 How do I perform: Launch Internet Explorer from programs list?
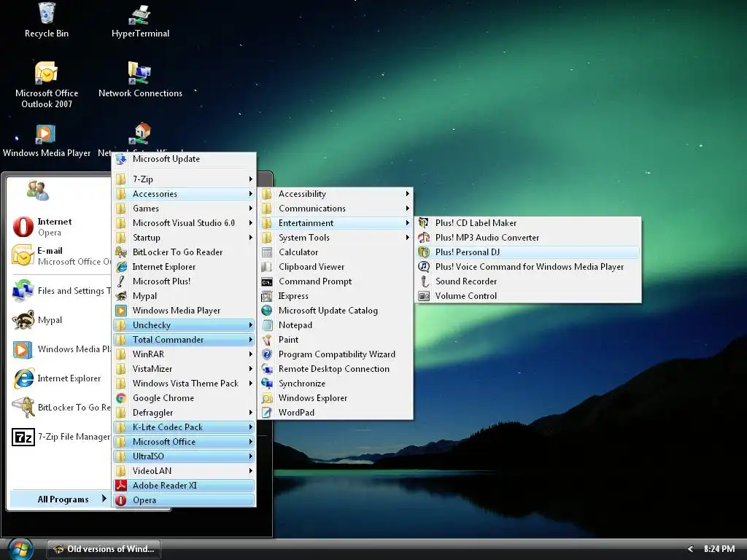184,267
